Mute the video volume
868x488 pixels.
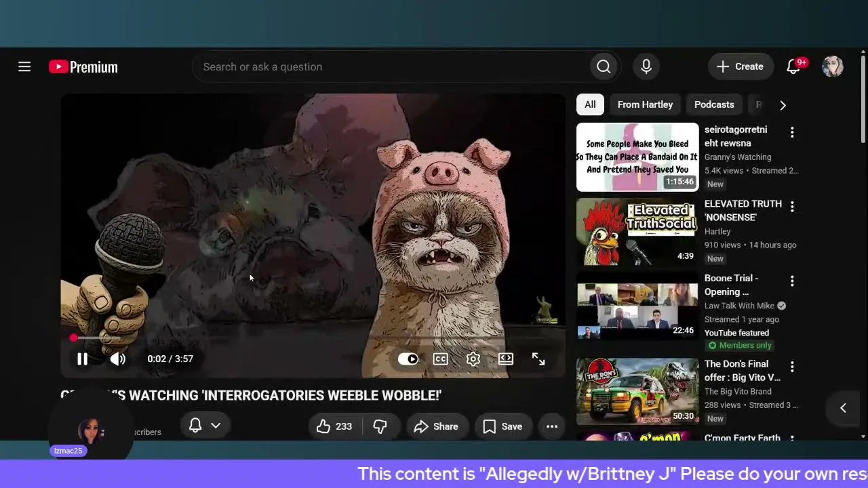118,359
